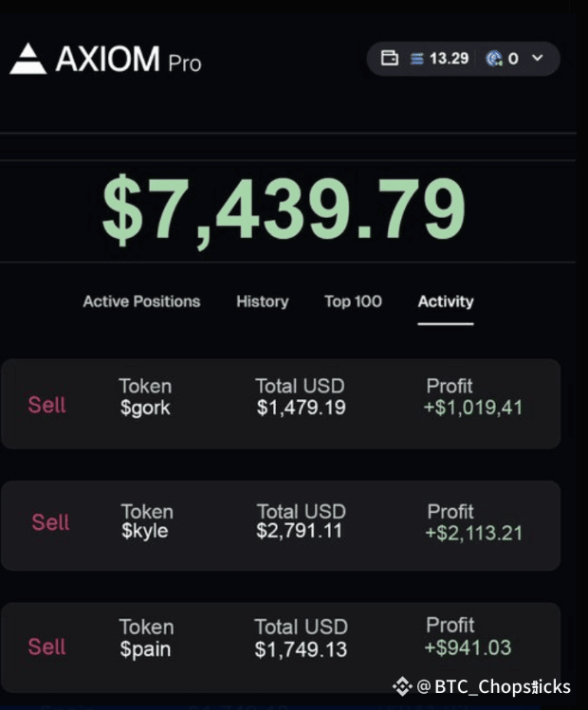
Task: Open the $gork sell activity row
Action: [x=281, y=404]
